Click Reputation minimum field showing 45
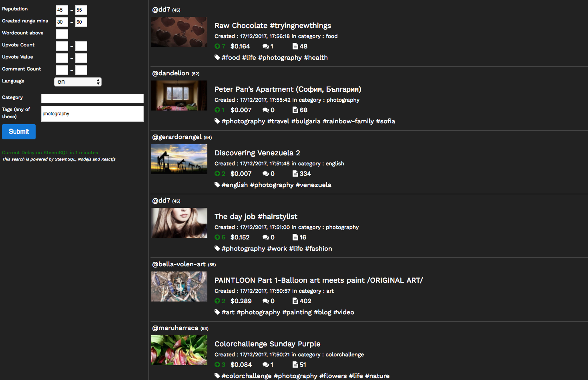Viewport: 588px width, 380px height. [x=62, y=10]
